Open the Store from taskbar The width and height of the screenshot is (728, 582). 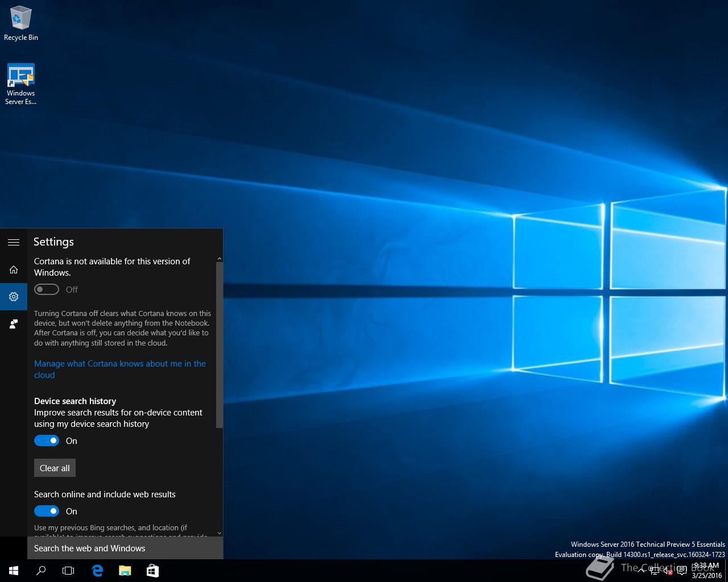(x=152, y=571)
